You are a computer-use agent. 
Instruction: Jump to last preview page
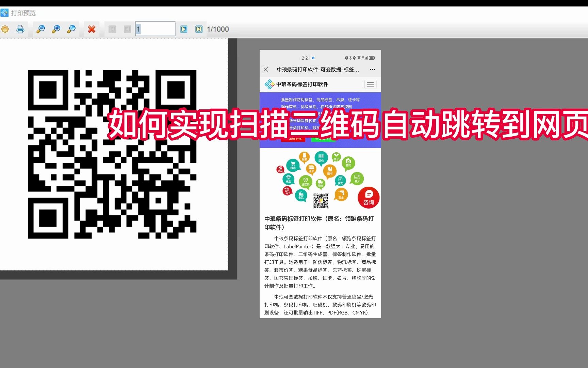(199, 29)
